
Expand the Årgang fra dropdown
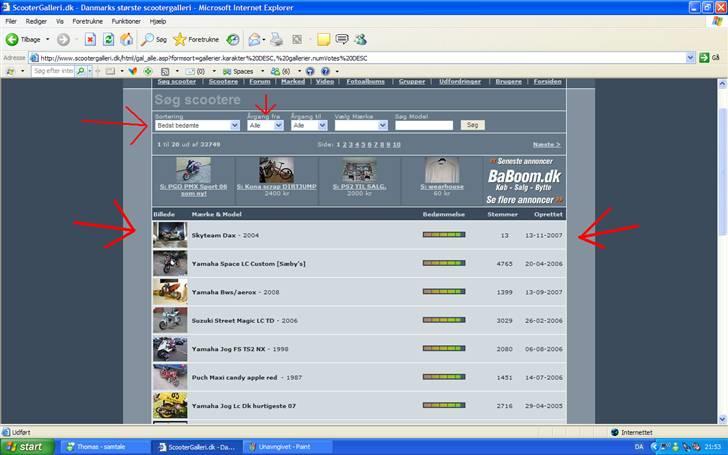[x=265, y=125]
